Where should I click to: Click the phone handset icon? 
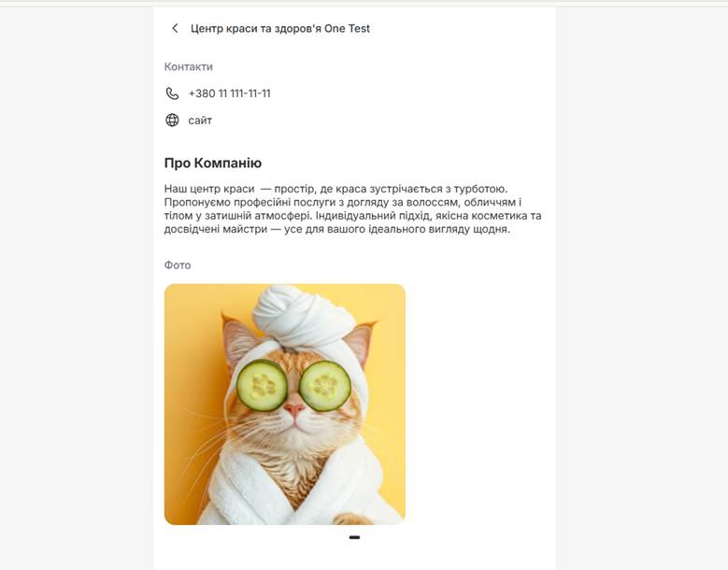point(172,93)
